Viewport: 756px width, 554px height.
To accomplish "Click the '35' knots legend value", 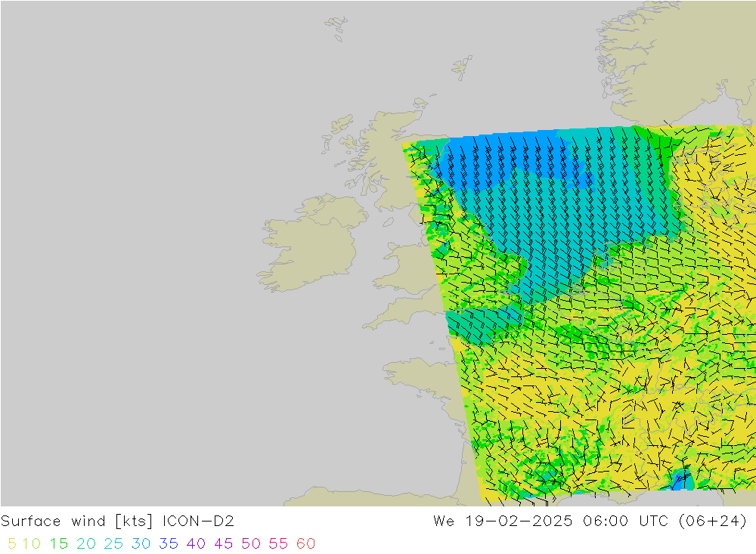I will [169, 544].
